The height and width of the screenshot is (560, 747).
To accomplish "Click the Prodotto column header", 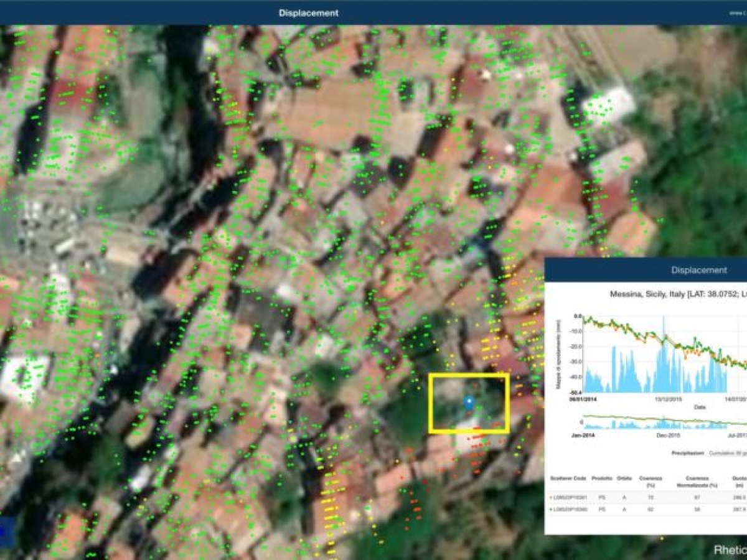I will [601, 478].
